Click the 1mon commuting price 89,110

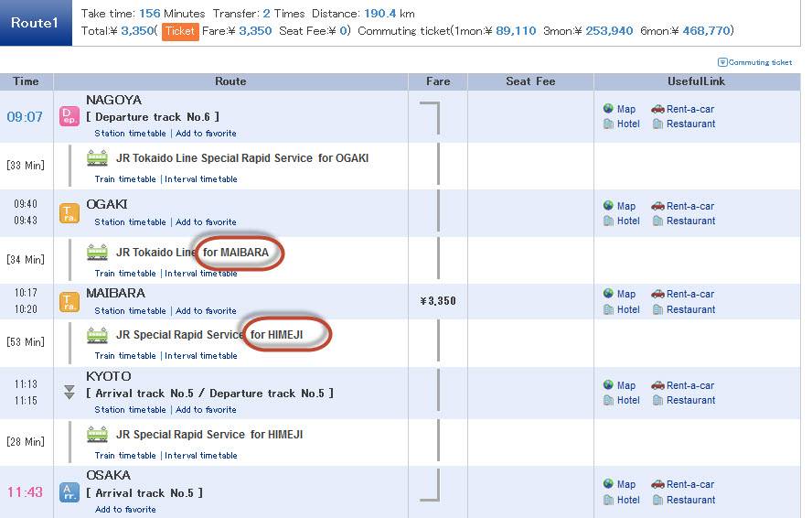point(516,30)
